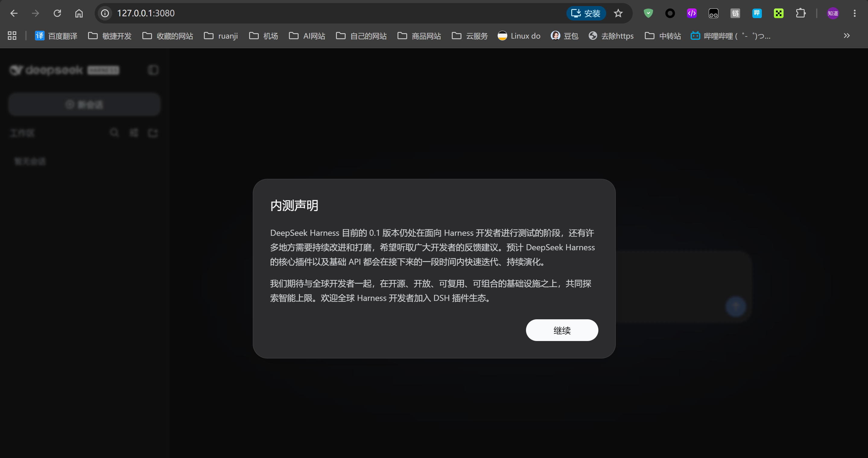Open the glasses-shaped extension icon
Viewport: 868px width, 458px height.
coord(713,13)
